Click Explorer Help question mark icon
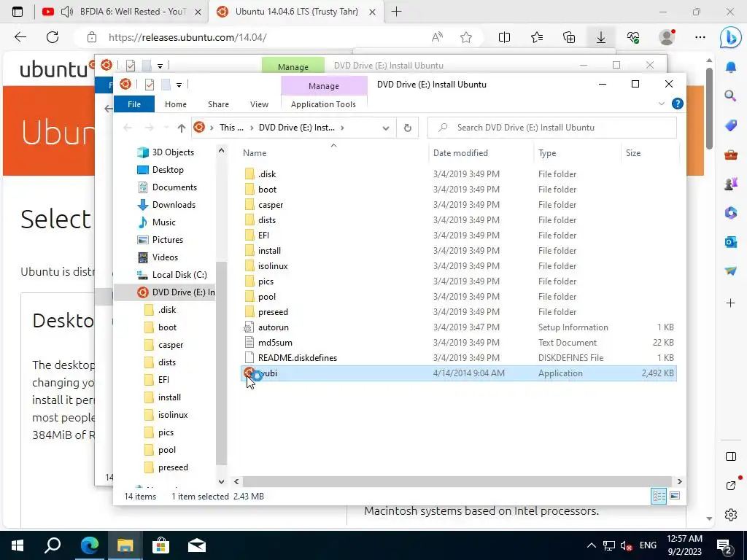This screenshot has width=747, height=560. 677,104
